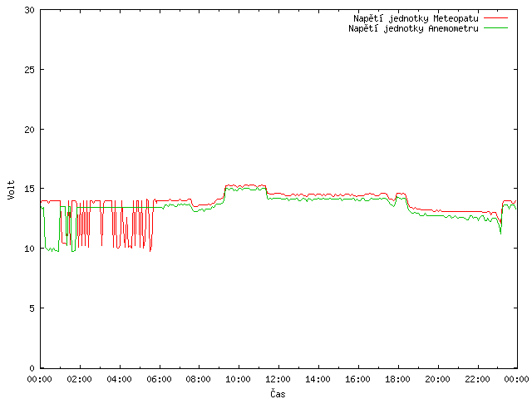Click the x-axis label '12:00'
532x399 pixels.
[278, 379]
